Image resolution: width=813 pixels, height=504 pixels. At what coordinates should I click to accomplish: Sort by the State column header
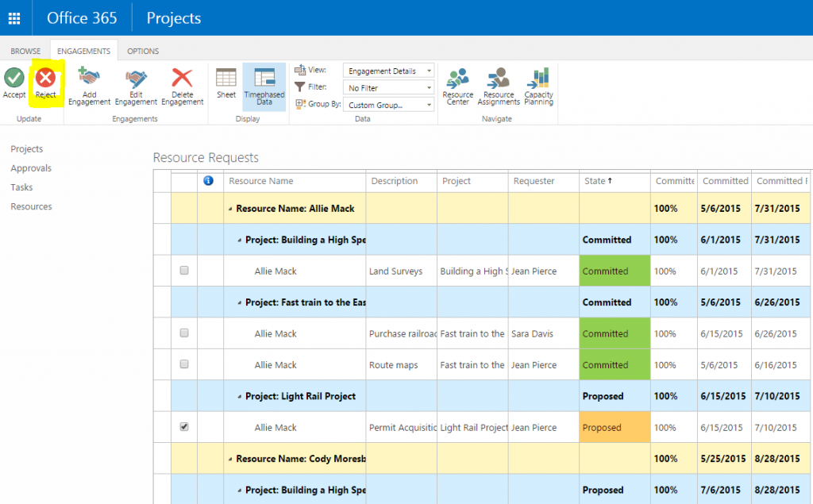595,181
